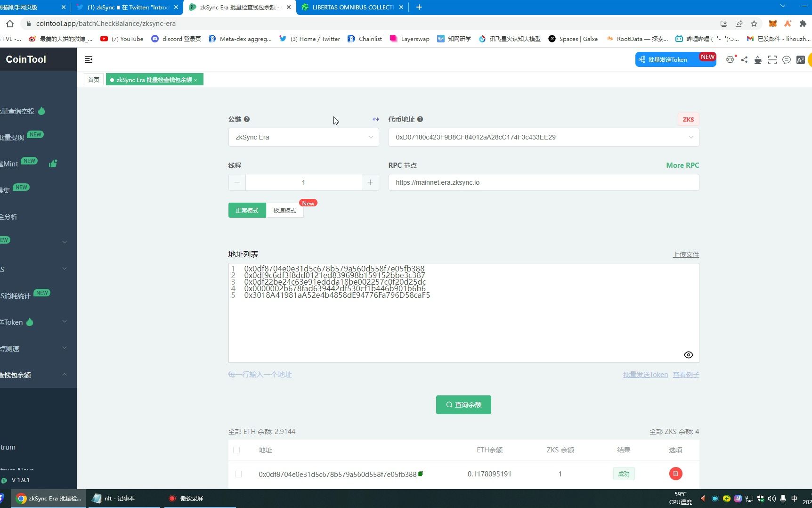812x508 pixels.
Task: Click the ZKS token tag
Action: 688,119
